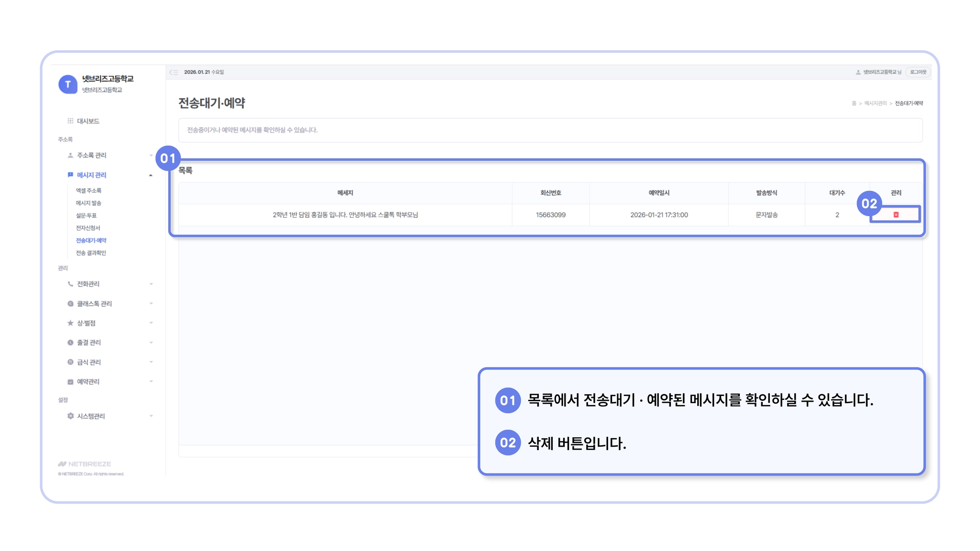This screenshot has width=980, height=551.
Task: Expand the 클래스톡 관리 chevron
Action: click(x=151, y=304)
